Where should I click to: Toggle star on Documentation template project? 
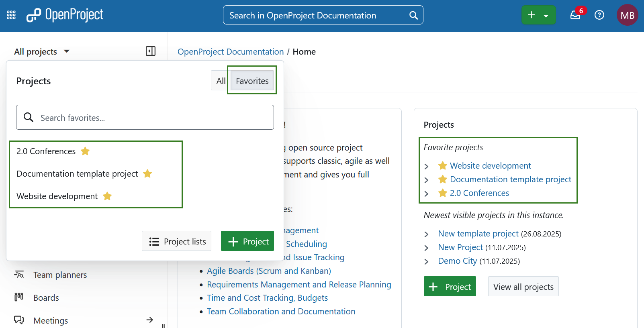click(147, 174)
